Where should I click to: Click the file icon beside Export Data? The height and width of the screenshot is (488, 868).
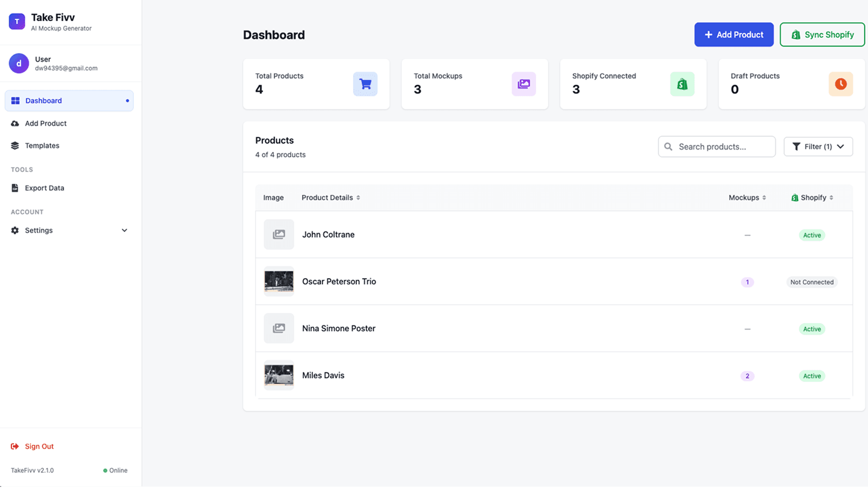[15, 188]
